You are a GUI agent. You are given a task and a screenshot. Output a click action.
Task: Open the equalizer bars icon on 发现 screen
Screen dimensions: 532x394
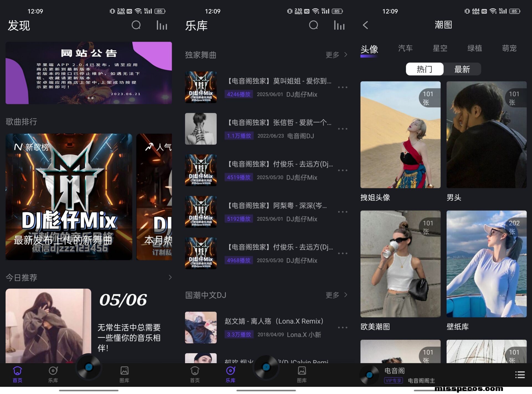162,25
